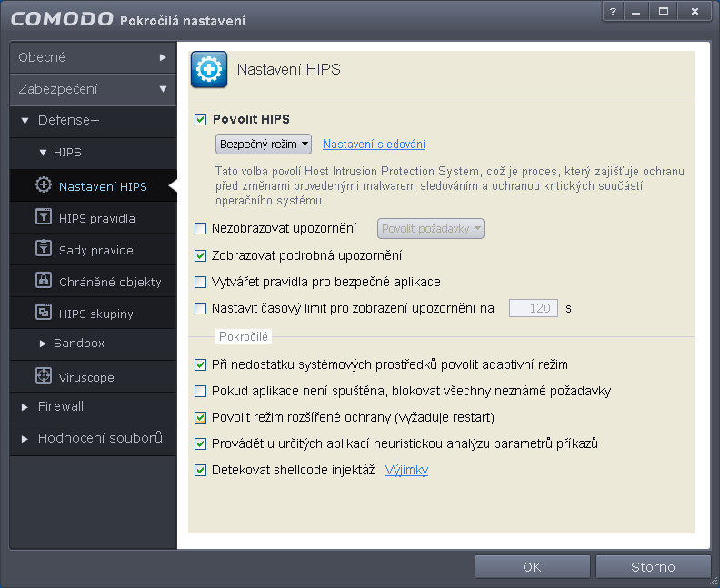Cancel with the Storno button
The width and height of the screenshot is (720, 588).
click(653, 567)
